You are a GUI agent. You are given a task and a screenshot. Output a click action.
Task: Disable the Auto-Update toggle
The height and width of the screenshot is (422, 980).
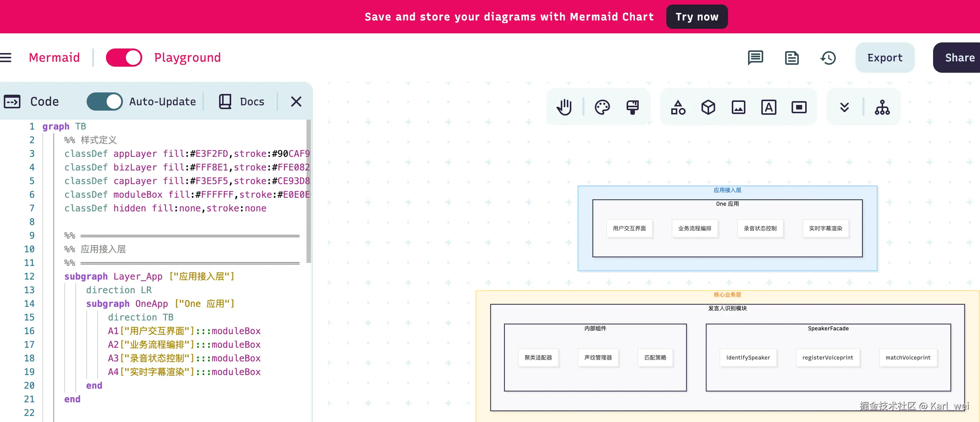104,102
